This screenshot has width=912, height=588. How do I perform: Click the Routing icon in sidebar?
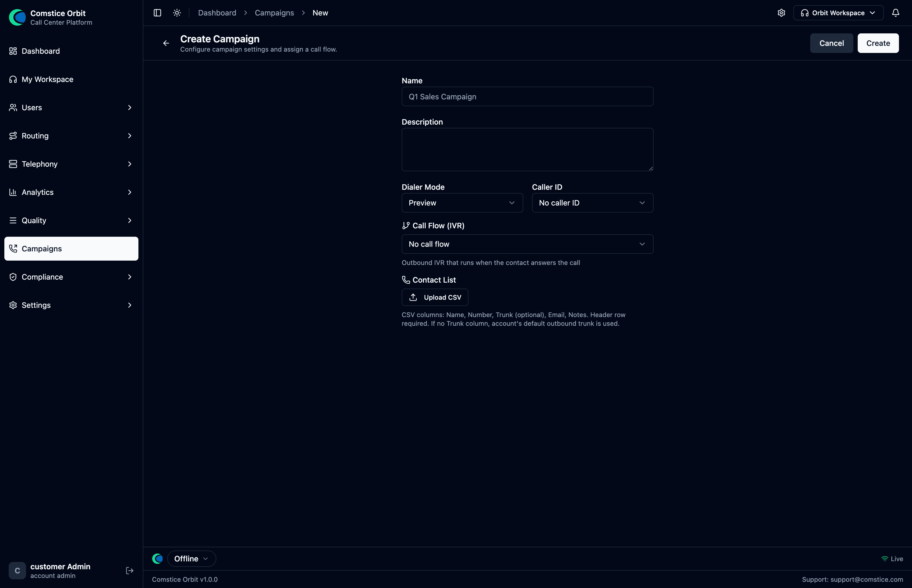click(x=13, y=136)
